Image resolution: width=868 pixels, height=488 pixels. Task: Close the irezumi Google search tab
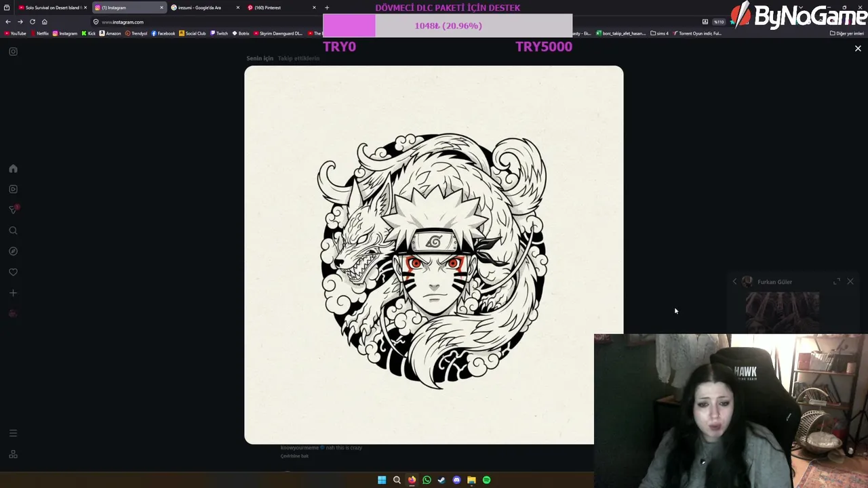click(237, 7)
